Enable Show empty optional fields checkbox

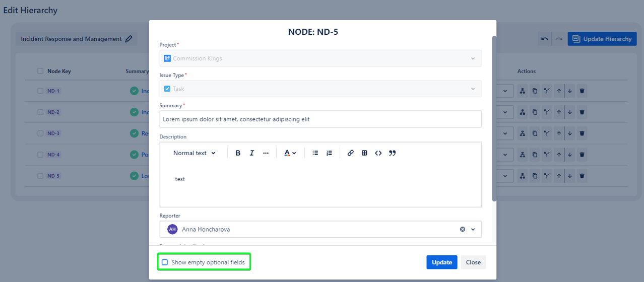click(x=165, y=262)
